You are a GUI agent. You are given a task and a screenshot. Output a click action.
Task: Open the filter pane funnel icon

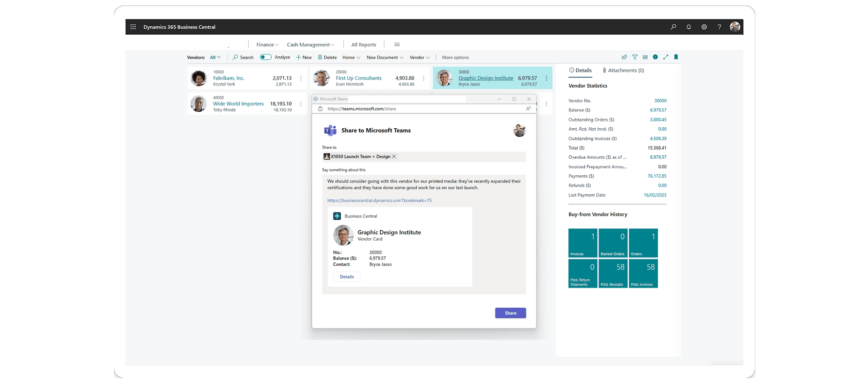click(x=635, y=57)
